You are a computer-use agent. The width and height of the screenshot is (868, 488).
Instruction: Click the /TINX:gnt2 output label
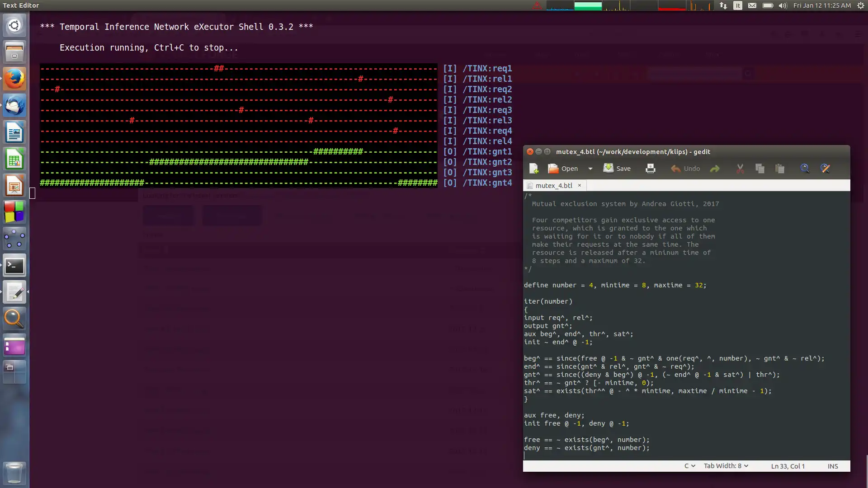click(487, 162)
